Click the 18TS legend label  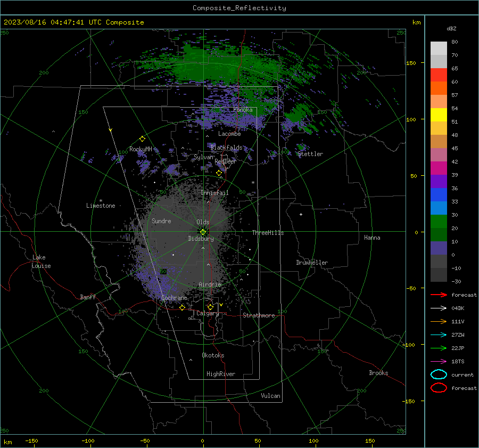tap(458, 362)
